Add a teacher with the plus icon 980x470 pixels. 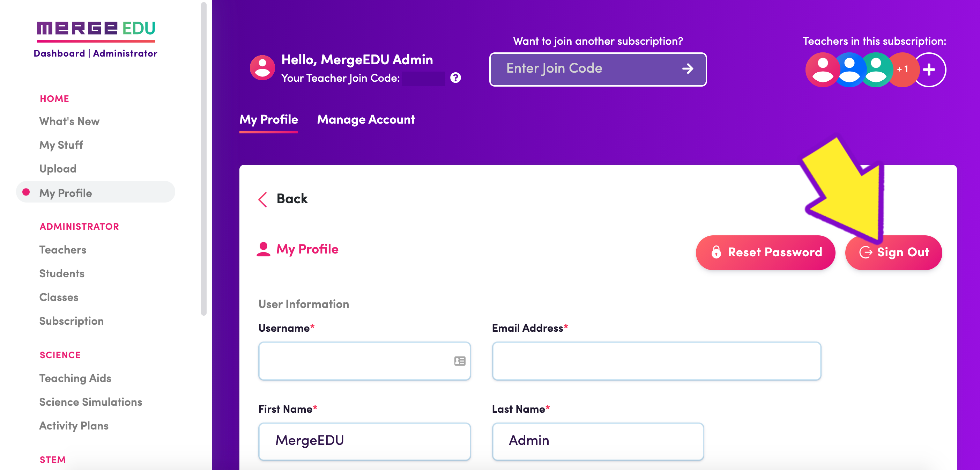pyautogui.click(x=929, y=69)
